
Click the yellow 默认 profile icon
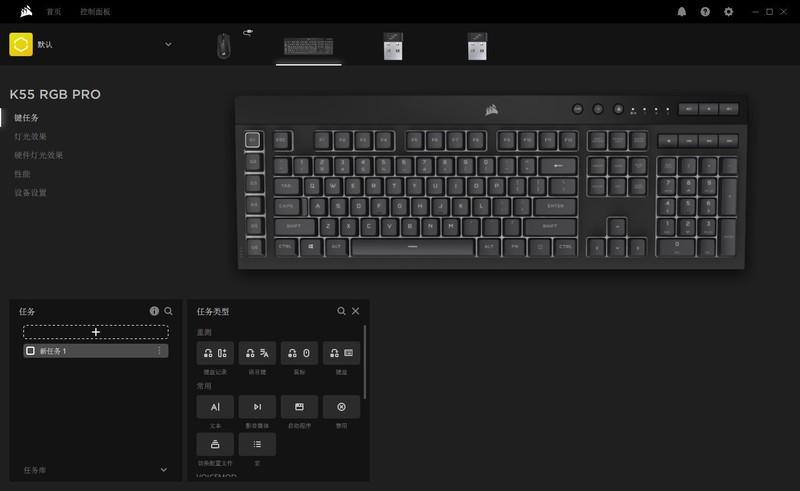tap(21, 44)
